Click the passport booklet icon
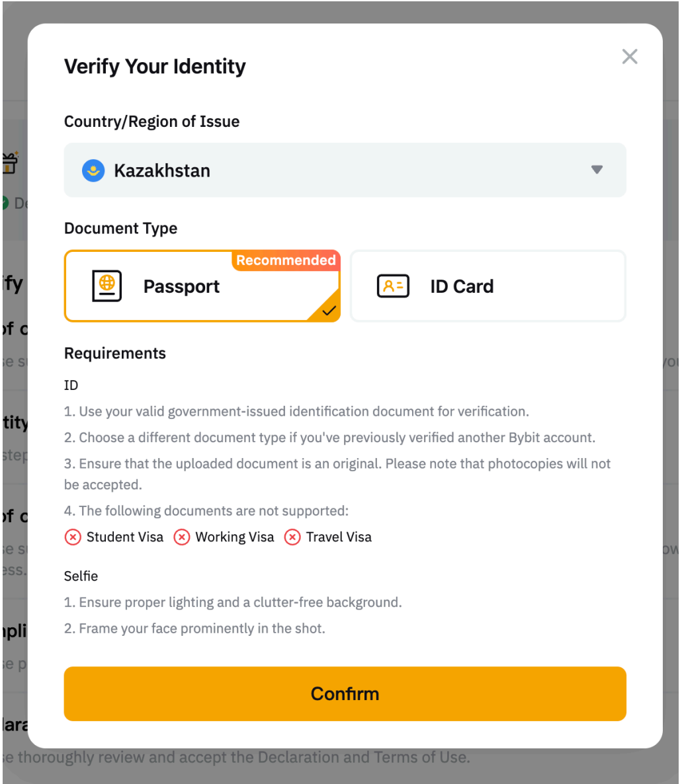Image resolution: width=680 pixels, height=784 pixels. click(x=106, y=286)
